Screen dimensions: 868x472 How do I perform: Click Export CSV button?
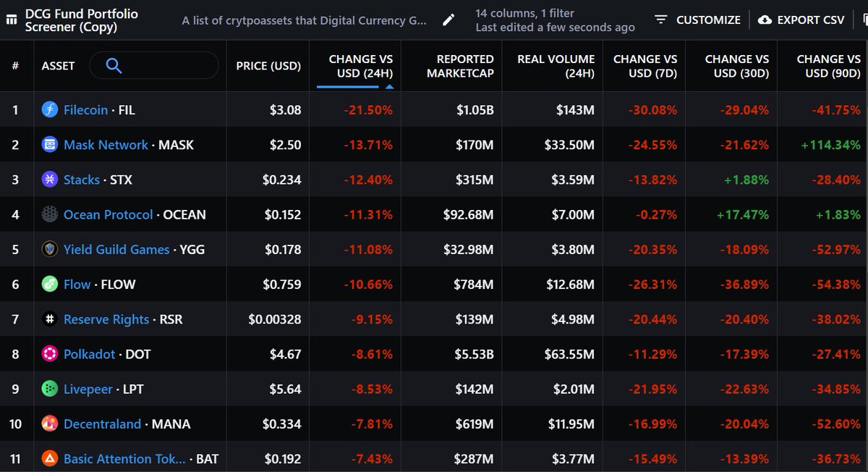(x=801, y=20)
